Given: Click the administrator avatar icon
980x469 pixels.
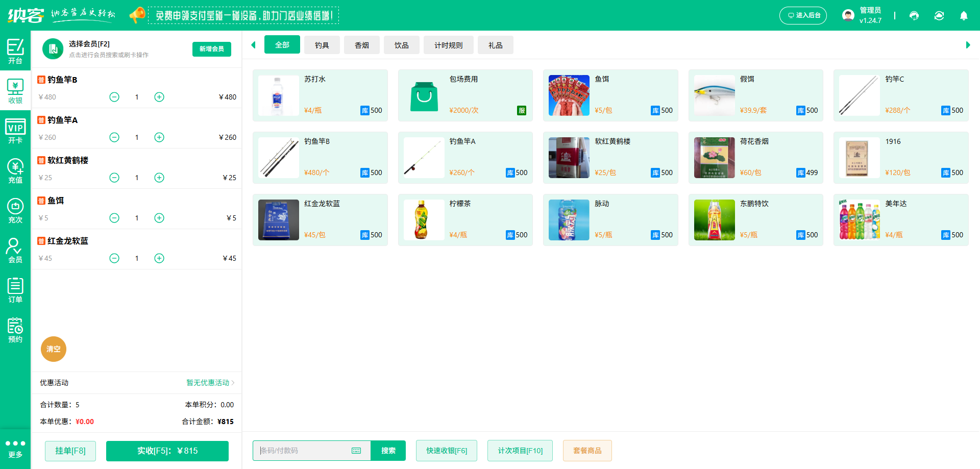Looking at the screenshot, I should (x=848, y=15).
